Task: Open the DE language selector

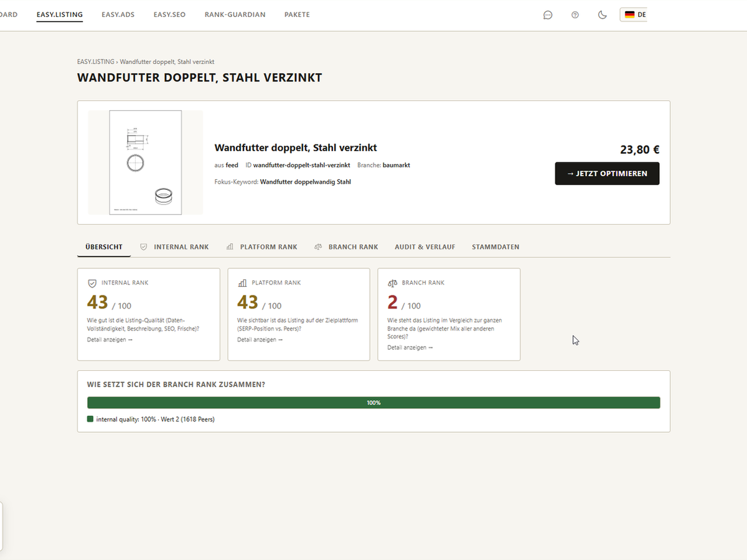Action: tap(635, 14)
